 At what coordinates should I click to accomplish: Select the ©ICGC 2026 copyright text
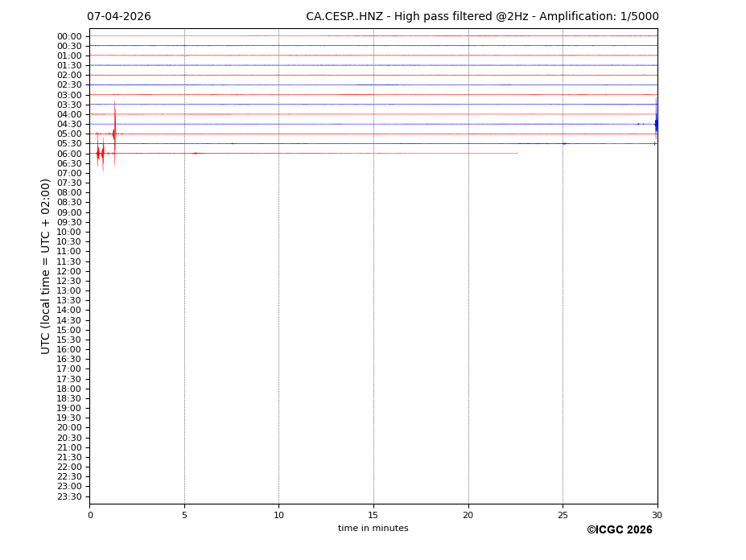pyautogui.click(x=619, y=530)
